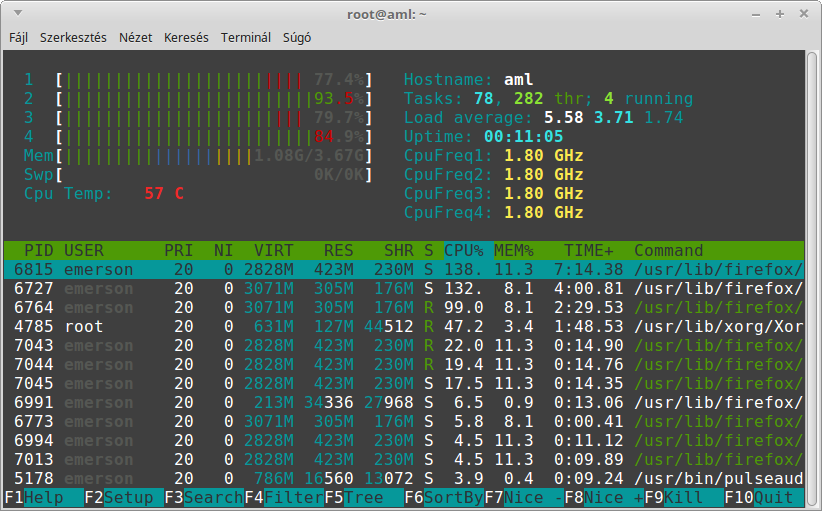
Task: Select process row with PID 7013
Action: pos(404,460)
